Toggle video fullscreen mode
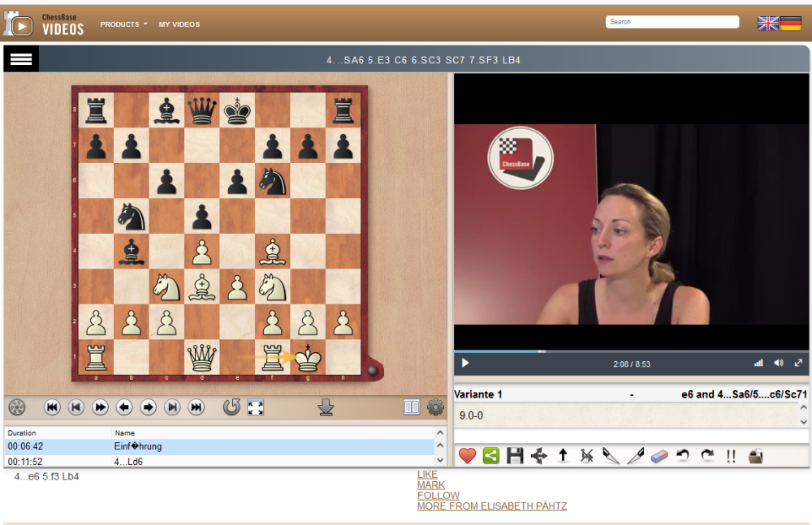The image size is (812, 525). [x=798, y=364]
